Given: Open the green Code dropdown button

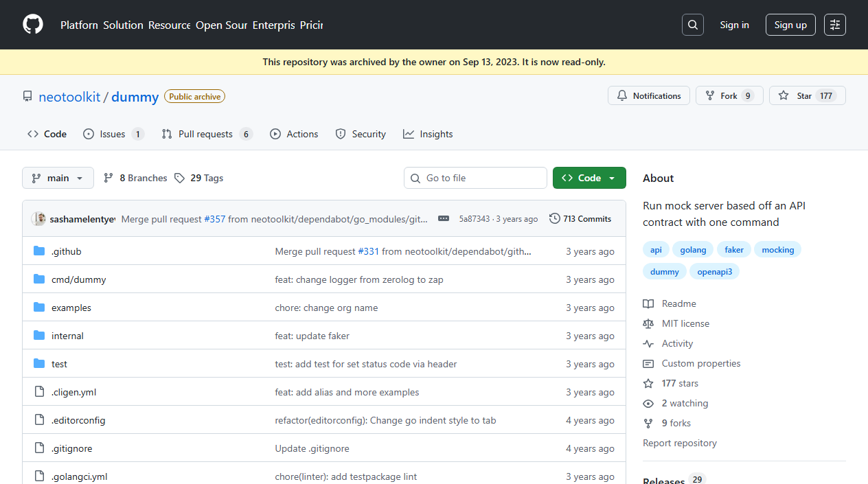Looking at the screenshot, I should 589,178.
